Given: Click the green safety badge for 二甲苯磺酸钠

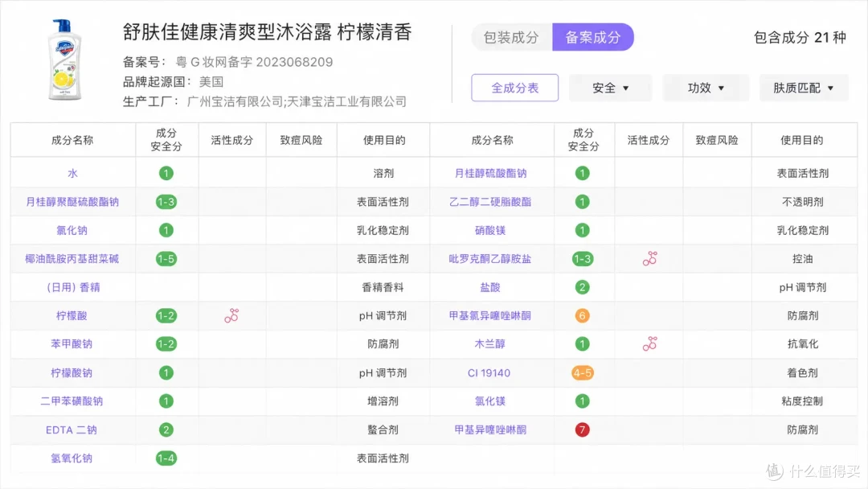Looking at the screenshot, I should [166, 401].
